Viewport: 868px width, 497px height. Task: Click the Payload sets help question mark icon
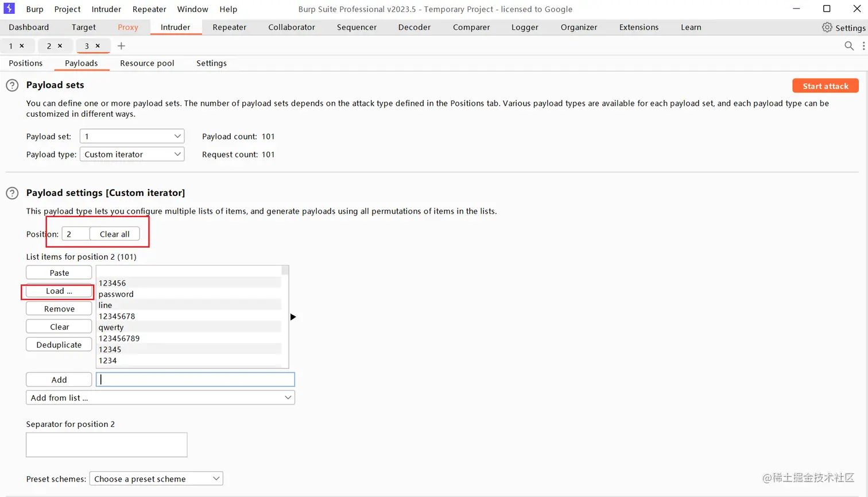(12, 85)
